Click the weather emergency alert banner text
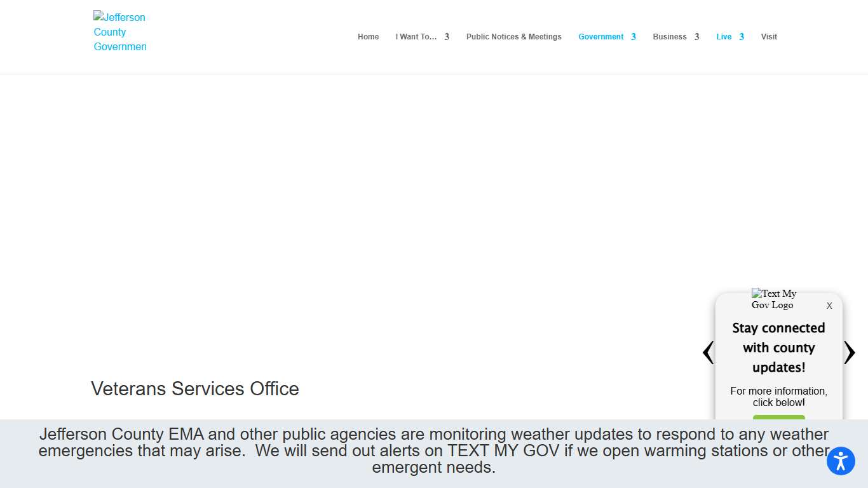Screen dimensions: 868x488 [433, 451]
